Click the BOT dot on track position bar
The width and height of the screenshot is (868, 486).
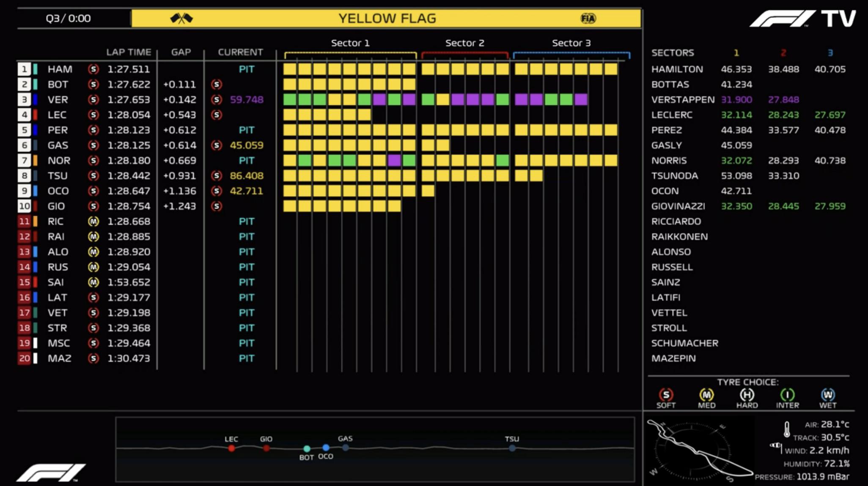point(307,449)
